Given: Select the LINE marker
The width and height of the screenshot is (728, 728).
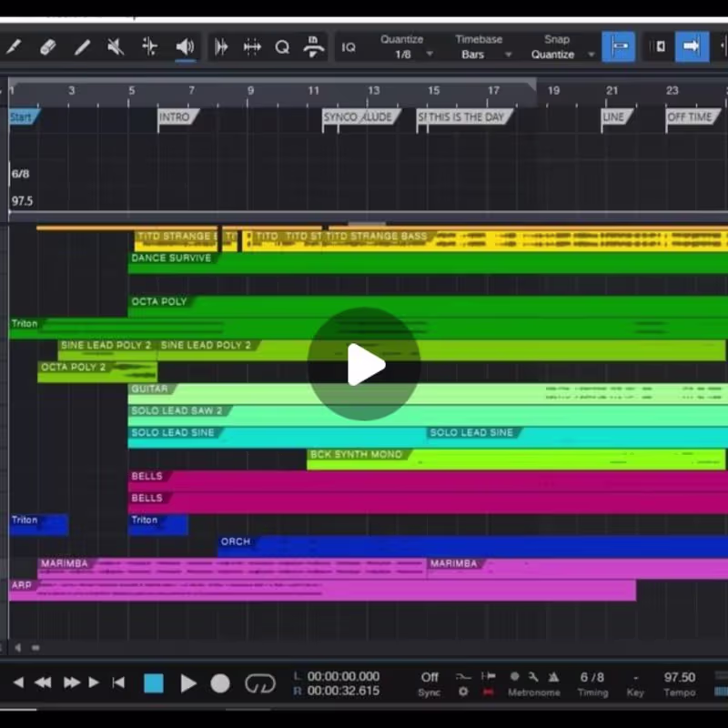Looking at the screenshot, I should pos(617,117).
